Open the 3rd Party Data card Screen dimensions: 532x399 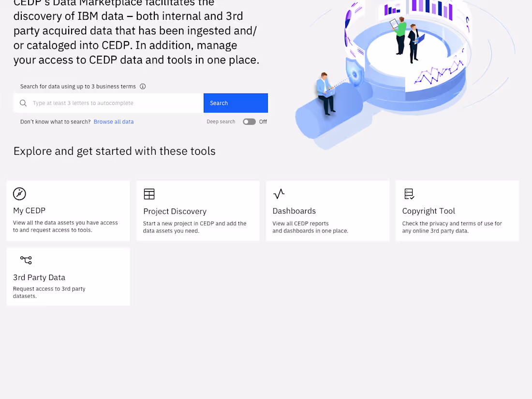tap(68, 276)
